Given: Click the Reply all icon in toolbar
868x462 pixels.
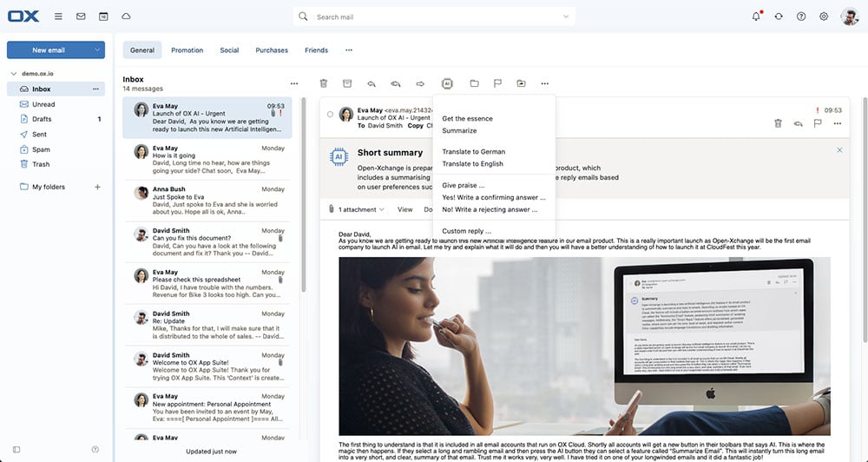Looking at the screenshot, I should [395, 83].
